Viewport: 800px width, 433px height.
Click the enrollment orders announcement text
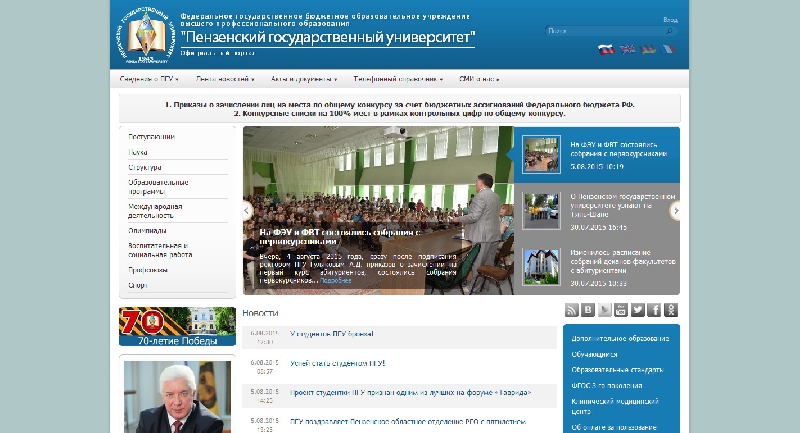[399, 105]
